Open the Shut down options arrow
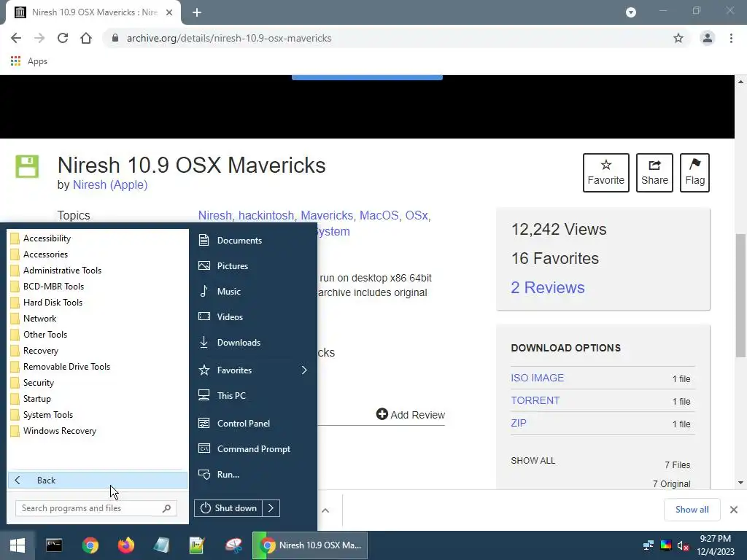 [271, 508]
